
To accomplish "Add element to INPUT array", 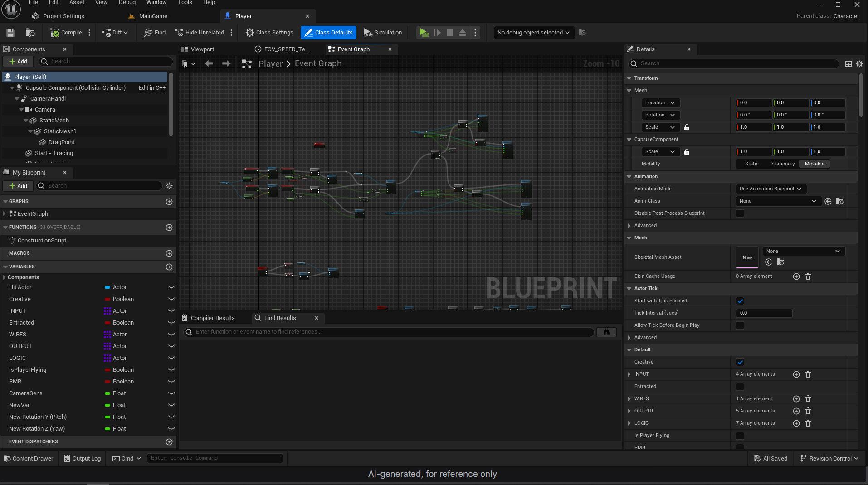I will click(796, 374).
